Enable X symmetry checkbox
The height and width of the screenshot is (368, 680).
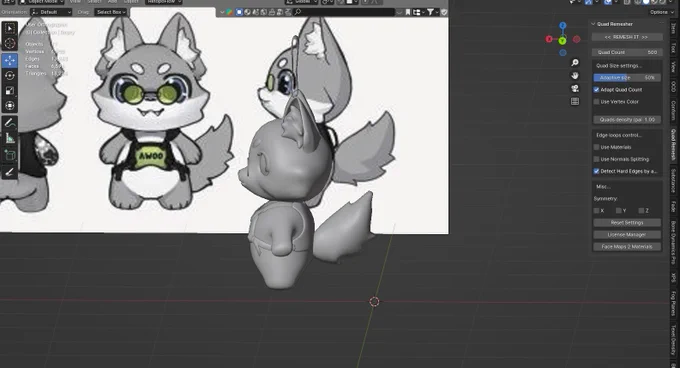(x=596, y=211)
